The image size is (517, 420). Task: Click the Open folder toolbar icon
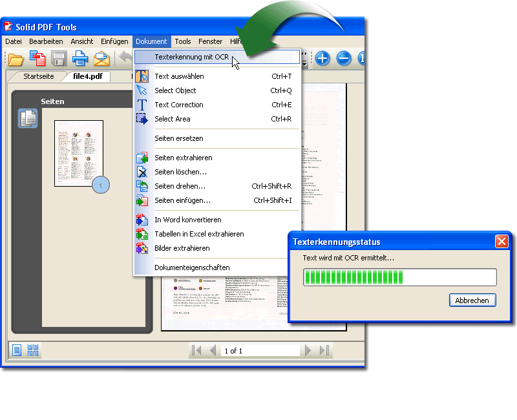point(16,59)
